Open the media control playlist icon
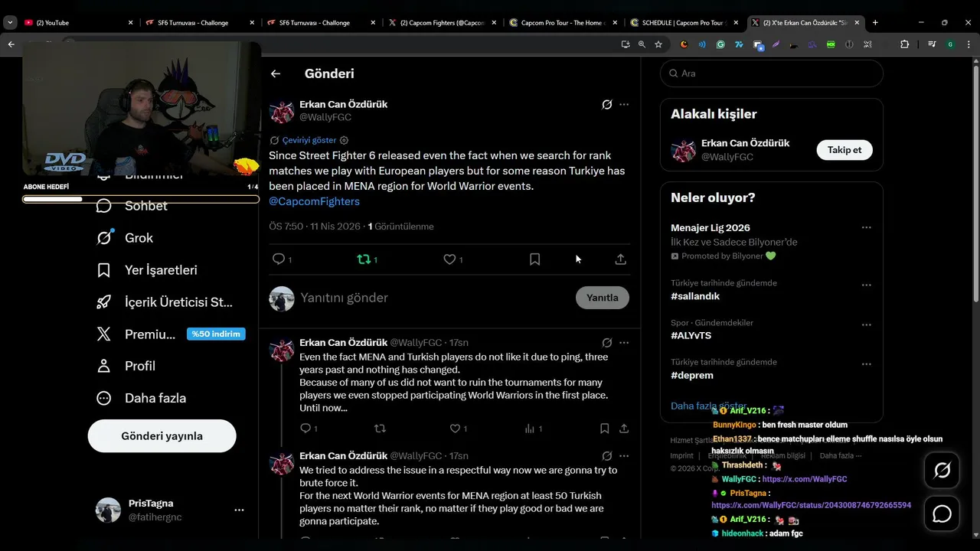The image size is (980, 551). pyautogui.click(x=932, y=44)
